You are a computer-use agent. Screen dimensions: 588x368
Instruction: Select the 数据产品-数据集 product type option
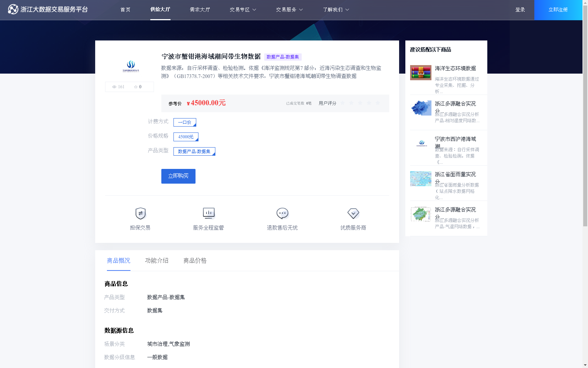point(194,152)
